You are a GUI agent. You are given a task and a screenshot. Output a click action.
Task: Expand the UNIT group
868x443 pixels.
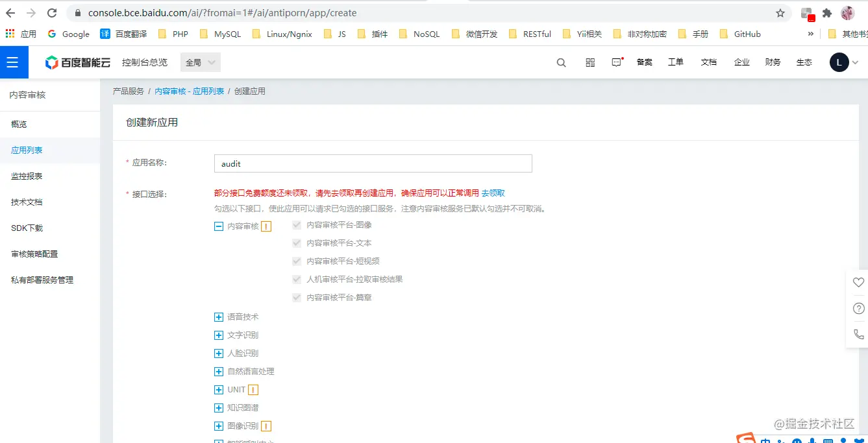pos(219,390)
